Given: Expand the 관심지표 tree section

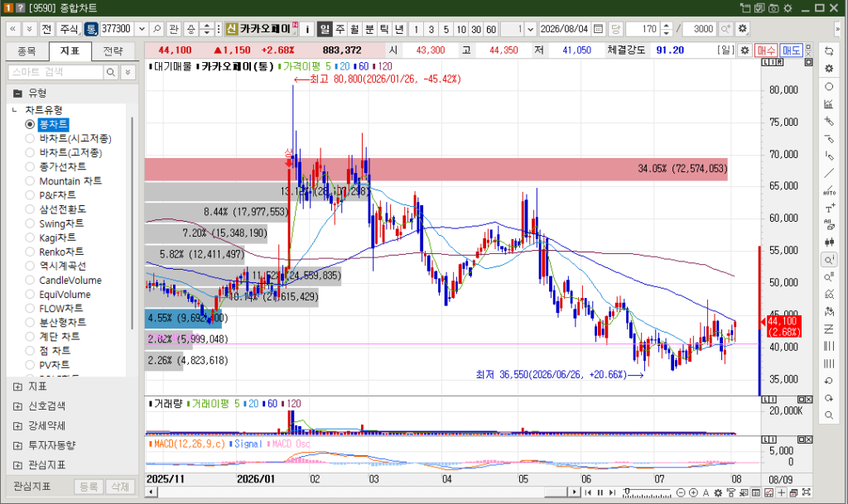Looking at the screenshot, I should pyautogui.click(x=17, y=465).
